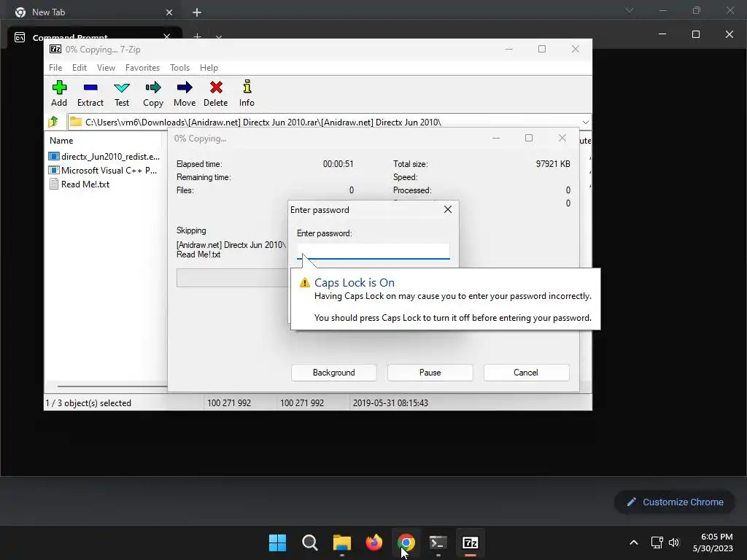Select directx_Jun2010_redist file icon

pyautogui.click(x=54, y=156)
